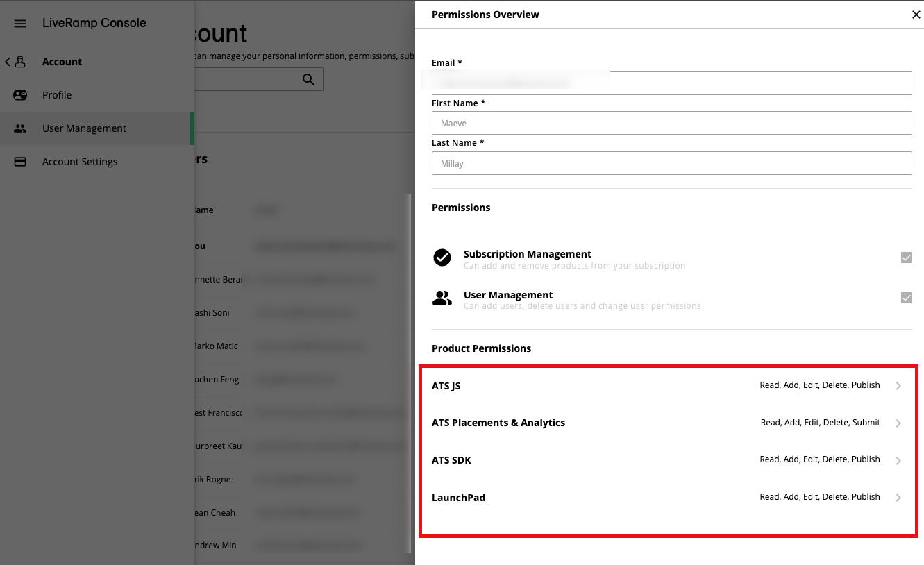Toggle the Subscription Management checkbox

(906, 258)
